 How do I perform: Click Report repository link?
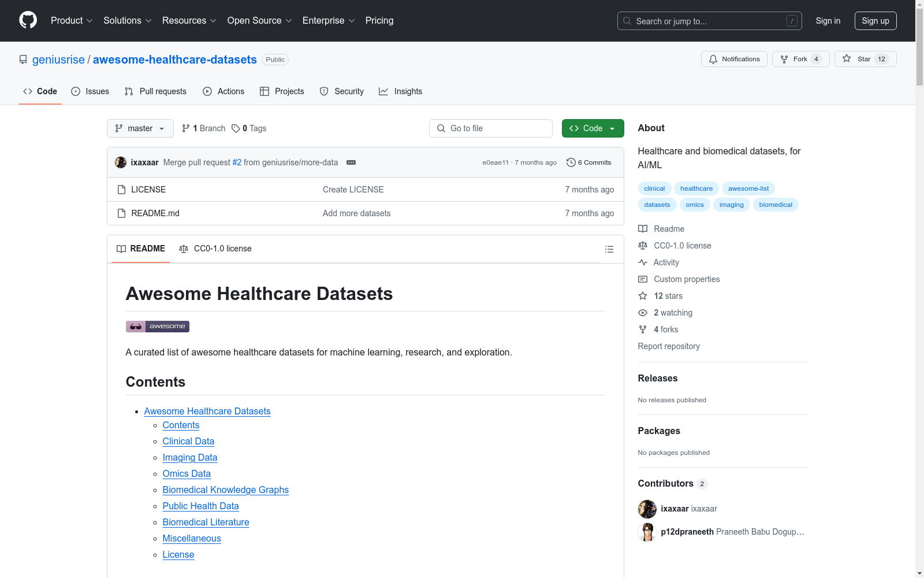(x=669, y=346)
